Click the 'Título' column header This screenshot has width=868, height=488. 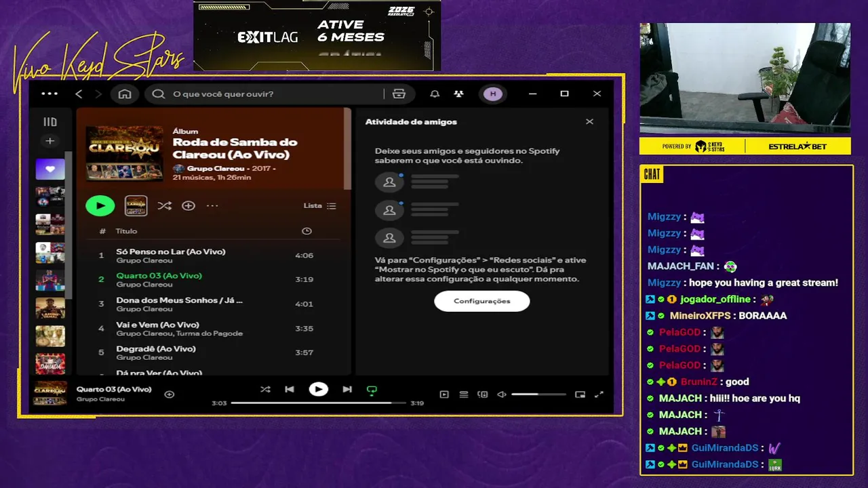pyautogui.click(x=126, y=231)
